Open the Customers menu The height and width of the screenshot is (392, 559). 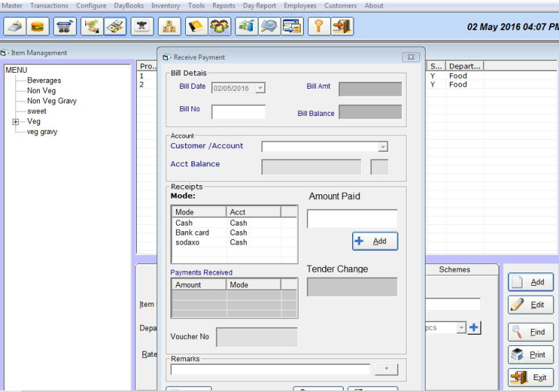(340, 6)
